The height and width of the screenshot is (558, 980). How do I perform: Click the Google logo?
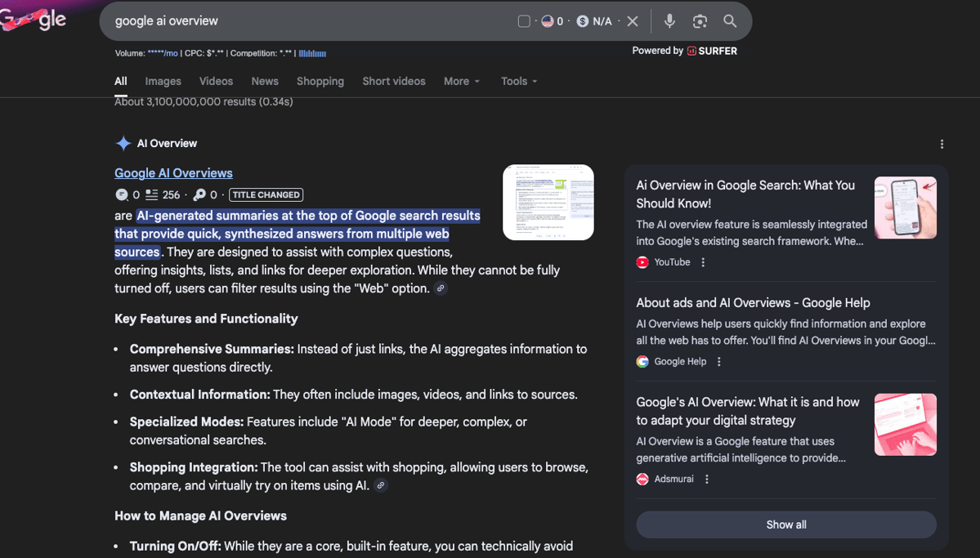click(33, 20)
